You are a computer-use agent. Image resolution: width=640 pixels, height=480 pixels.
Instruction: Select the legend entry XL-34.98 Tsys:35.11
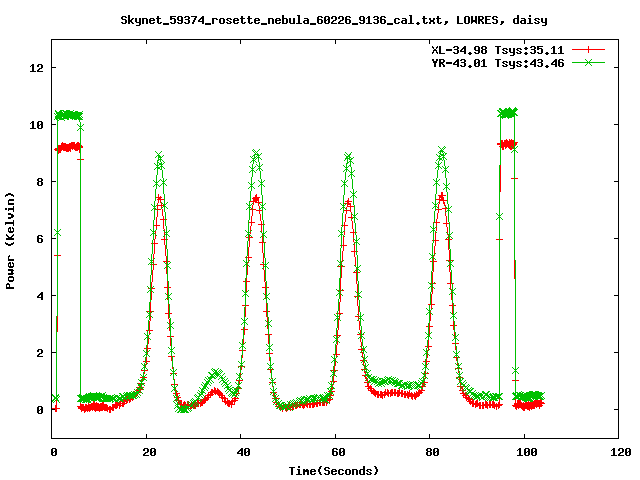[498, 50]
